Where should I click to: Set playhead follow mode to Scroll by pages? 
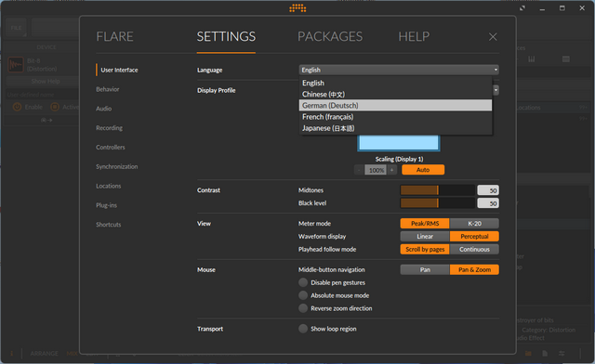pyautogui.click(x=425, y=250)
